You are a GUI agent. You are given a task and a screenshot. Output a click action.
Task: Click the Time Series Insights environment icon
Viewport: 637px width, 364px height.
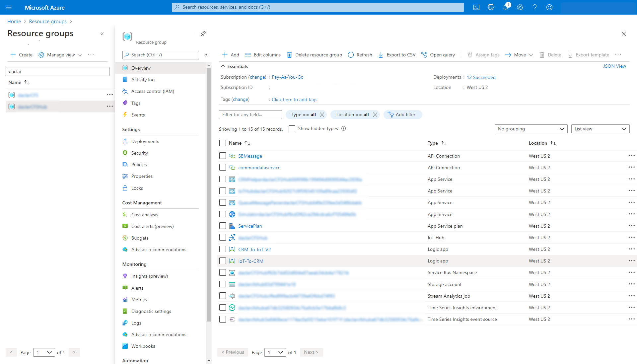click(232, 308)
